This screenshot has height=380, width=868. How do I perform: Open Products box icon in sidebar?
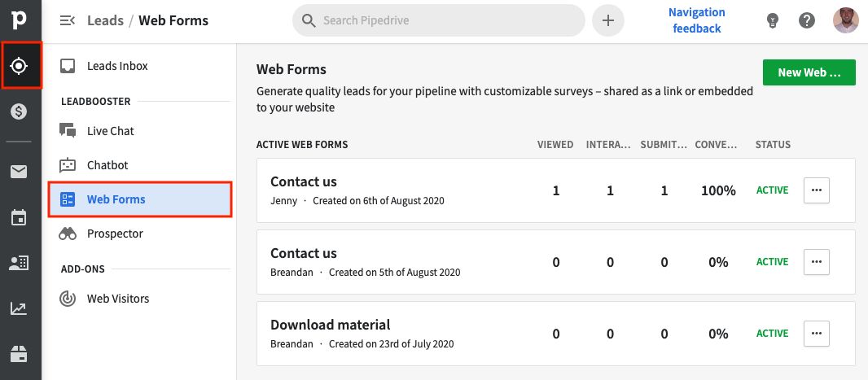point(19,353)
